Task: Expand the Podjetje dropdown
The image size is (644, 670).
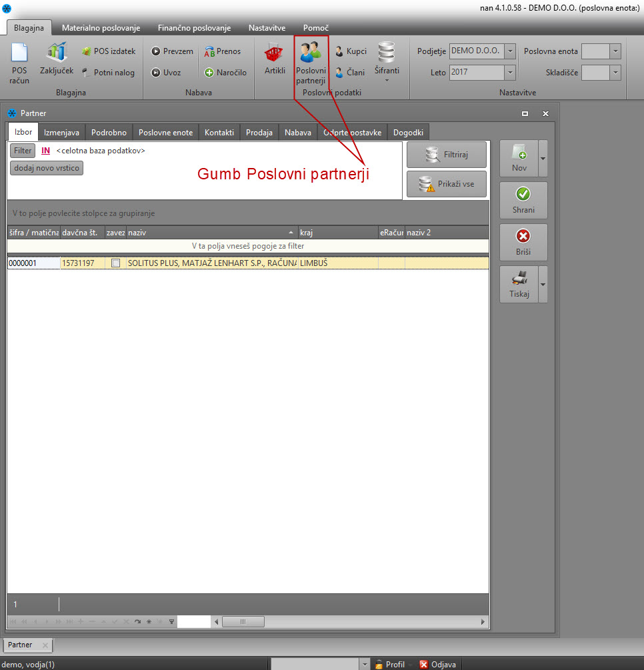Action: pyautogui.click(x=510, y=51)
